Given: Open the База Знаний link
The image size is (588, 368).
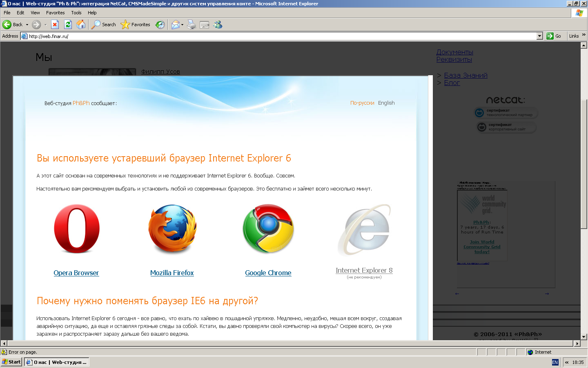Looking at the screenshot, I should pyautogui.click(x=466, y=75).
